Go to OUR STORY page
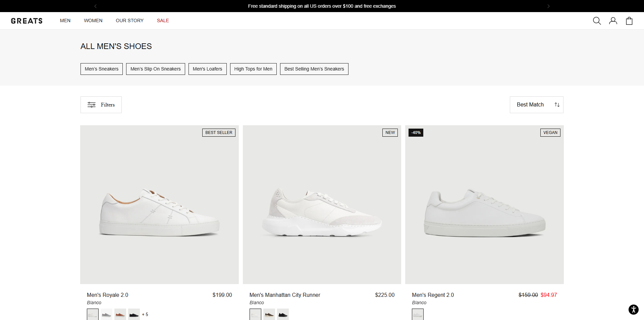The height and width of the screenshot is (320, 644). (130, 20)
